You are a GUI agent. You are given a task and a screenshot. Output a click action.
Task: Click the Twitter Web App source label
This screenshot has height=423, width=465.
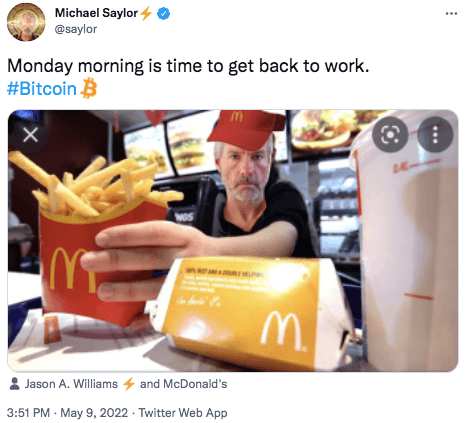[x=183, y=413]
